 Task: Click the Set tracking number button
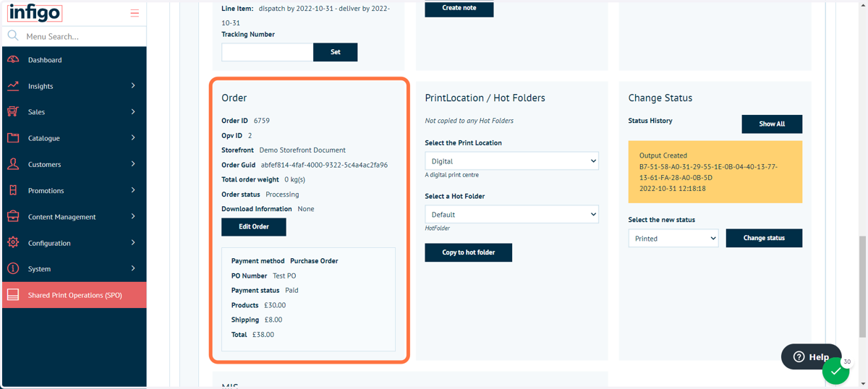(x=335, y=52)
